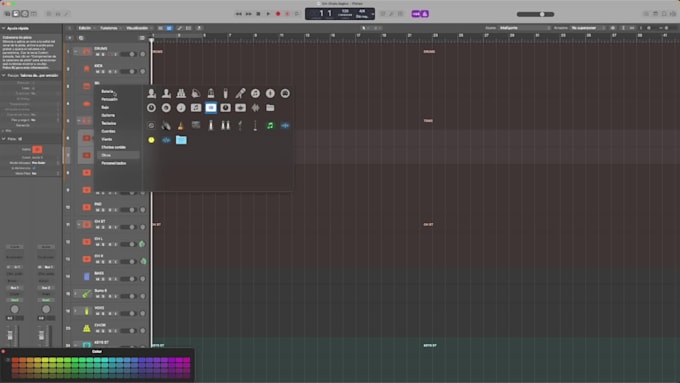Collapse the Pasaje inspector section
The height and width of the screenshot is (383, 680).
3,75
